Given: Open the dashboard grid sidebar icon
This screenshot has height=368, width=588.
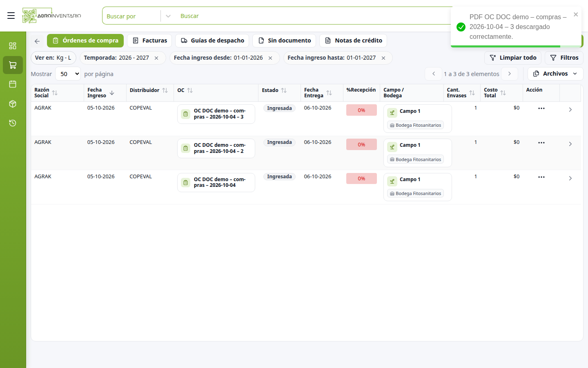Looking at the screenshot, I should tap(13, 45).
